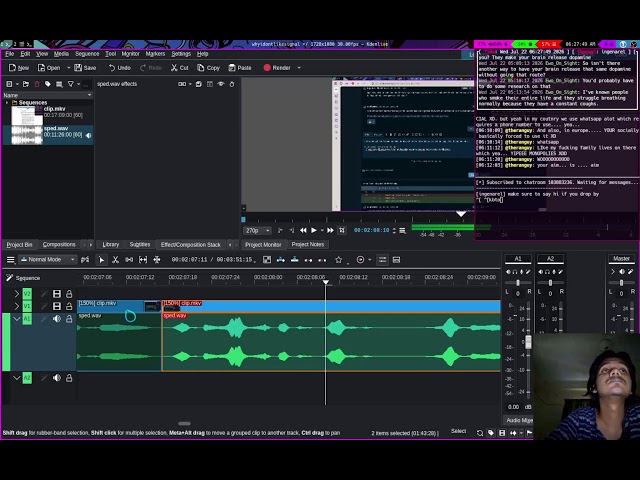
Task: Open the Markers menu
Action: pos(155,54)
